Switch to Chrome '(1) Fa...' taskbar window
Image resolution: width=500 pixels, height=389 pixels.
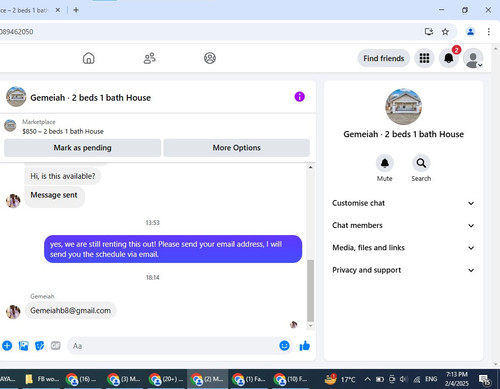[249, 379]
